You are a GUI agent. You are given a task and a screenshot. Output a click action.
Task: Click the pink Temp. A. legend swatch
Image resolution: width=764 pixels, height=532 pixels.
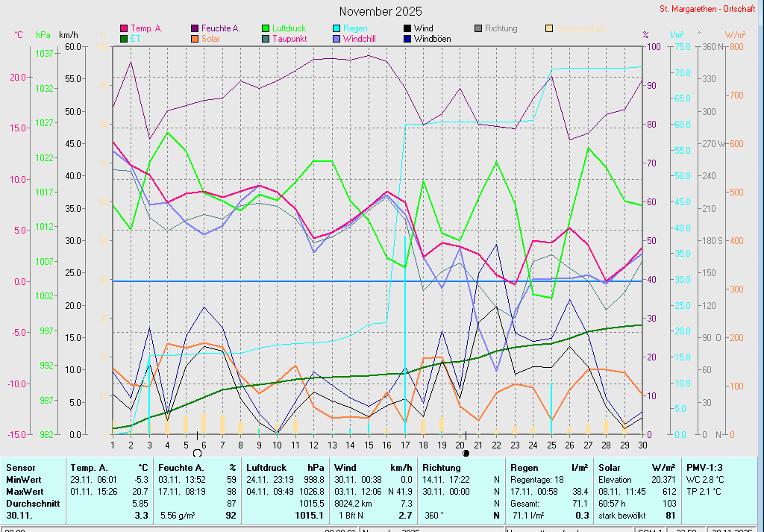[123, 28]
